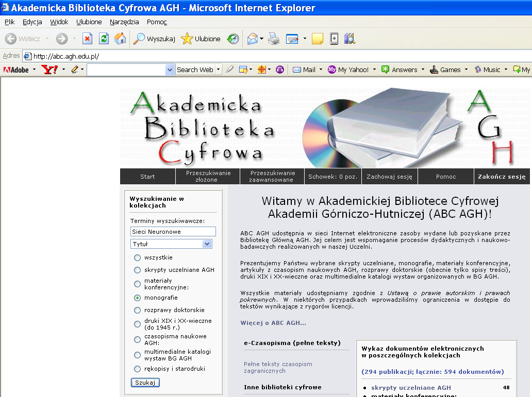Screen dimensions: 532x397
Task: Expand the Yahoo search box dropdown arrow
Action: [170, 70]
